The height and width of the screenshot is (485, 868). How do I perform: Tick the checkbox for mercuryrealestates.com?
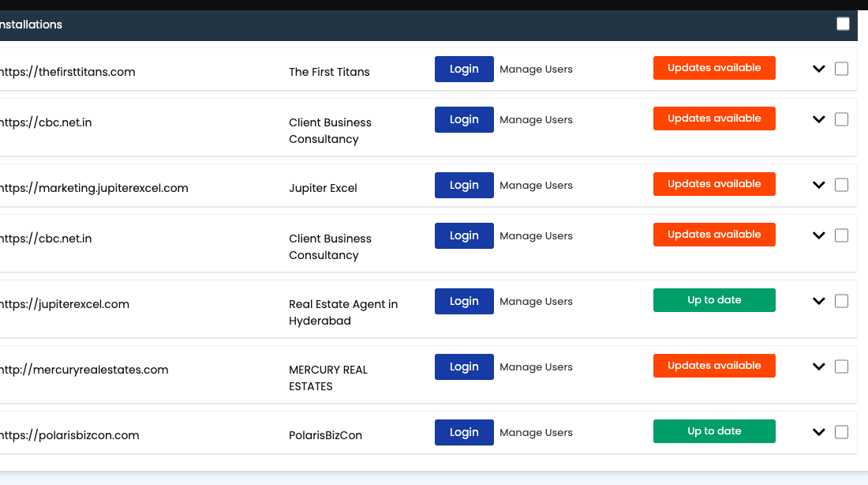pos(841,367)
